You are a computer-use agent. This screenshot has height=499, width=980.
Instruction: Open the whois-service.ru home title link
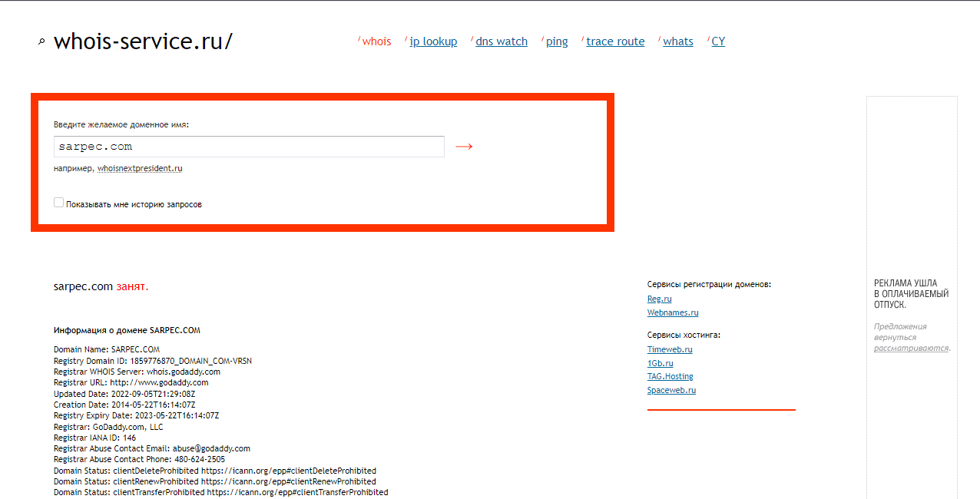point(143,41)
